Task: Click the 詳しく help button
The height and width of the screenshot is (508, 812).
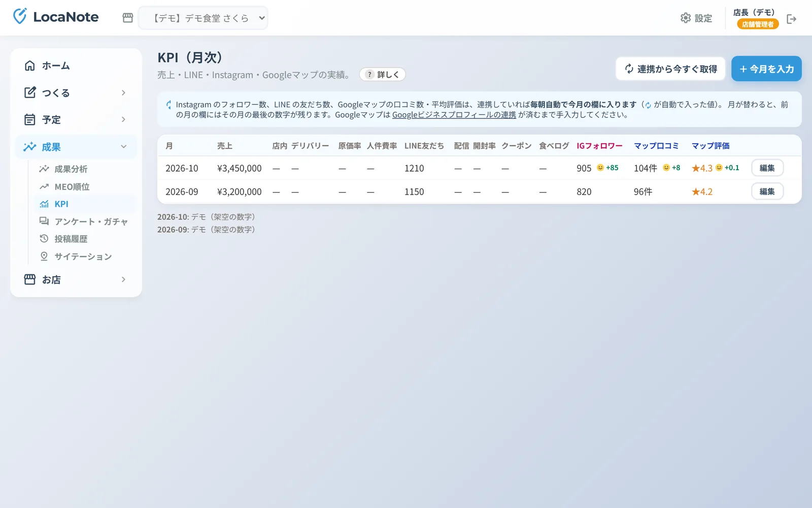Action: point(382,74)
